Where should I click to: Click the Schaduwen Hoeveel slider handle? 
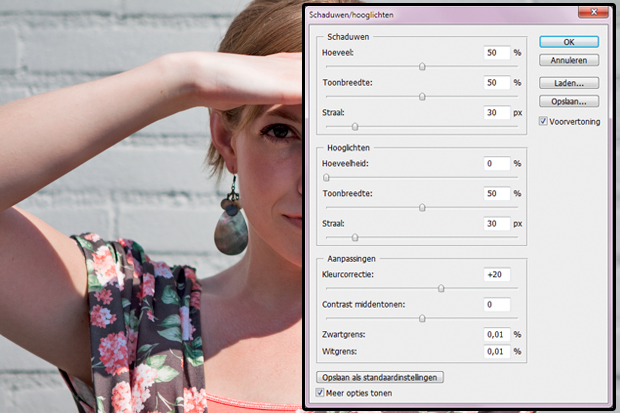[422, 67]
